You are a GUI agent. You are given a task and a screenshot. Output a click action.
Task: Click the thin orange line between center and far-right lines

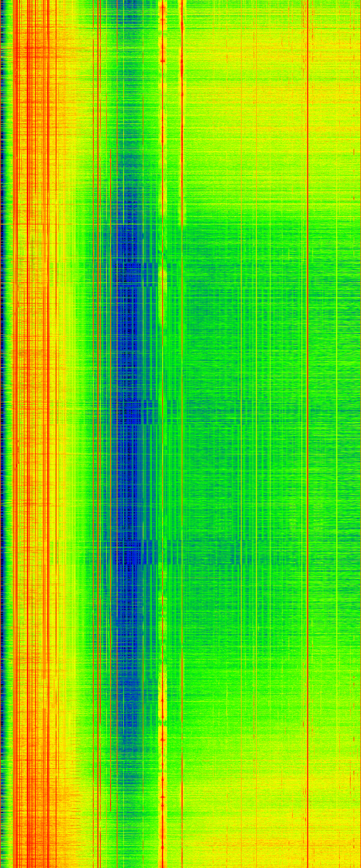[x=242, y=438]
